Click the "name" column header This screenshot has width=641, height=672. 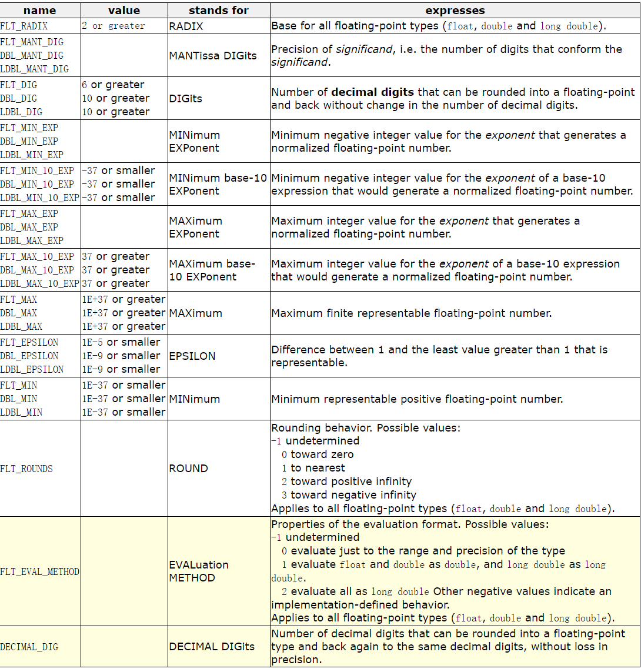pyautogui.click(x=40, y=10)
